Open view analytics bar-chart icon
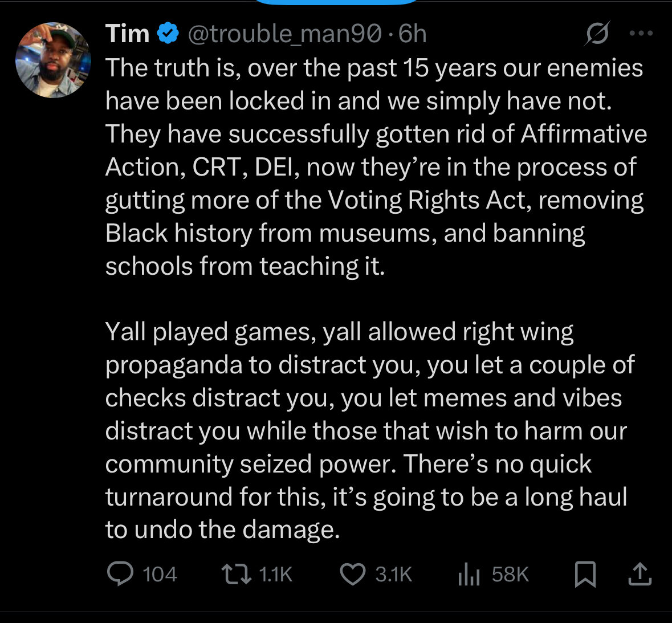The height and width of the screenshot is (623, 672). (x=469, y=574)
